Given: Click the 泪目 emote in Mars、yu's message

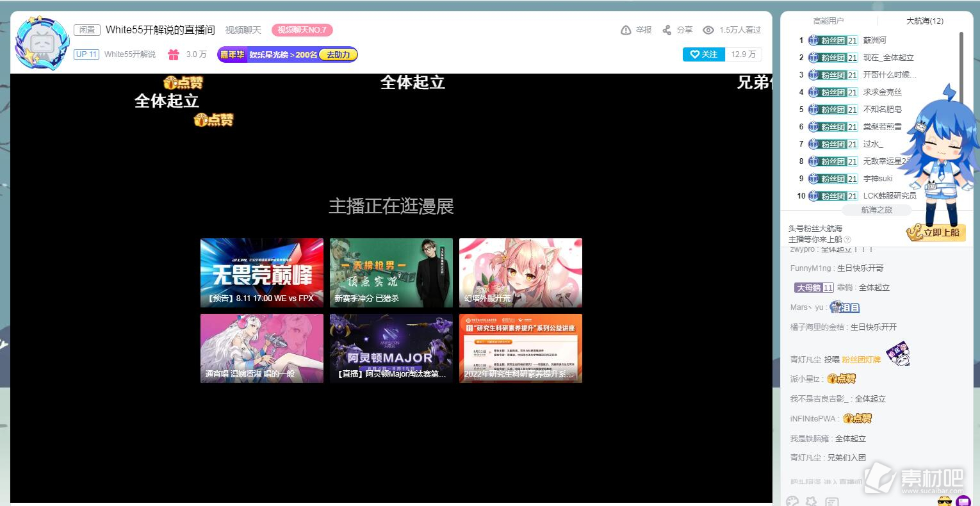Looking at the screenshot, I should tap(845, 307).
